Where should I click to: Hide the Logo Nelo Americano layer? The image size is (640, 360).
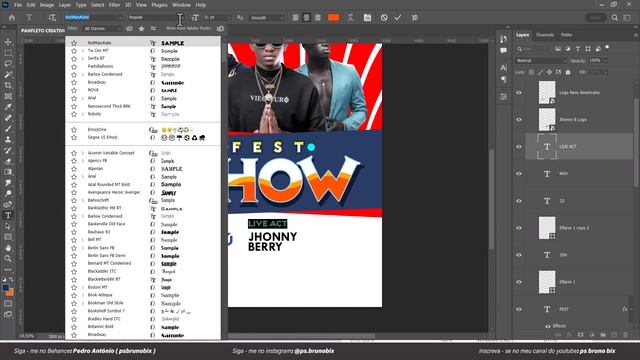519,93
